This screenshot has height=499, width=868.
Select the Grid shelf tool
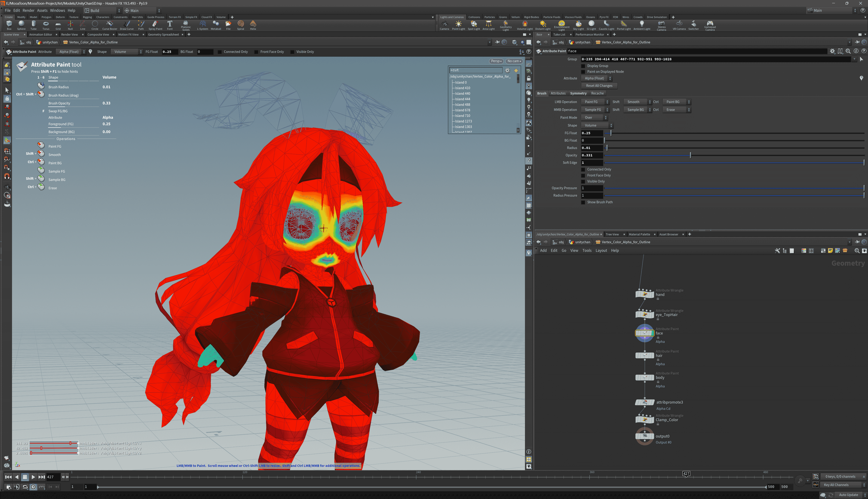(x=58, y=25)
